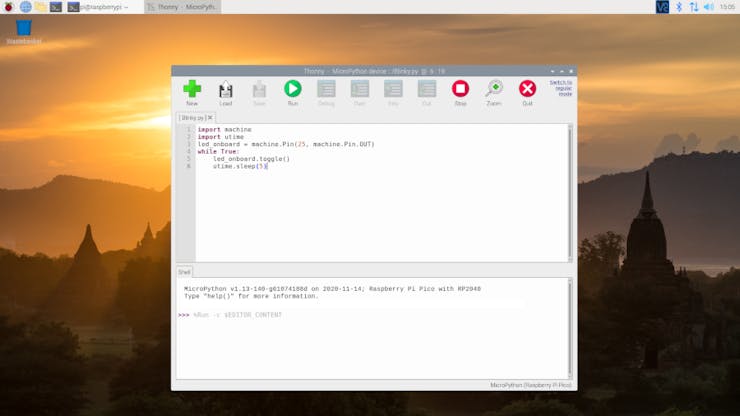Screen dimensions: 740x416
Task: Launch the web browser from taskbar
Action: [26, 7]
